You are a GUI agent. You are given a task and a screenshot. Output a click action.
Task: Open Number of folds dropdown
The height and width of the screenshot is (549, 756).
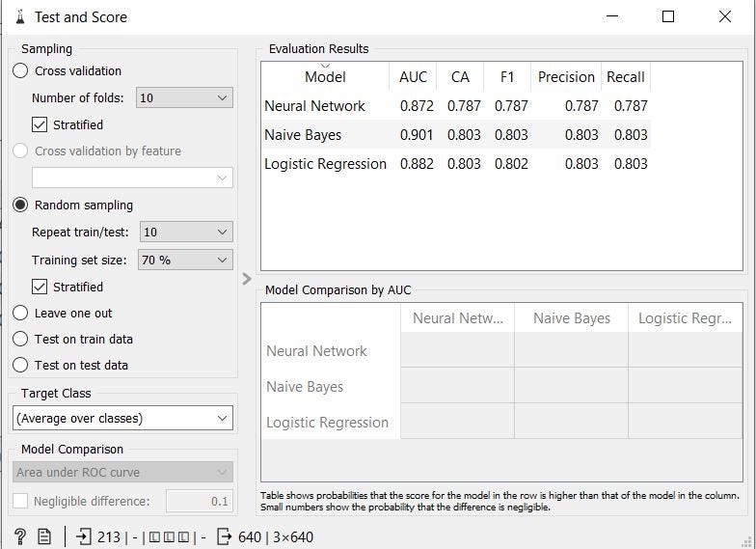click(x=185, y=98)
